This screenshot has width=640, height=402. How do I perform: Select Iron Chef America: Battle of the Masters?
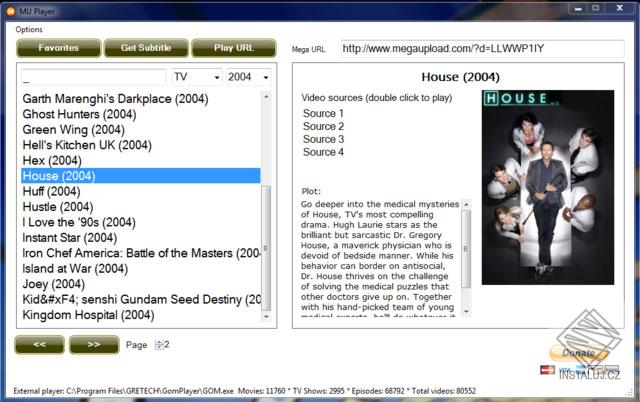coord(141,253)
